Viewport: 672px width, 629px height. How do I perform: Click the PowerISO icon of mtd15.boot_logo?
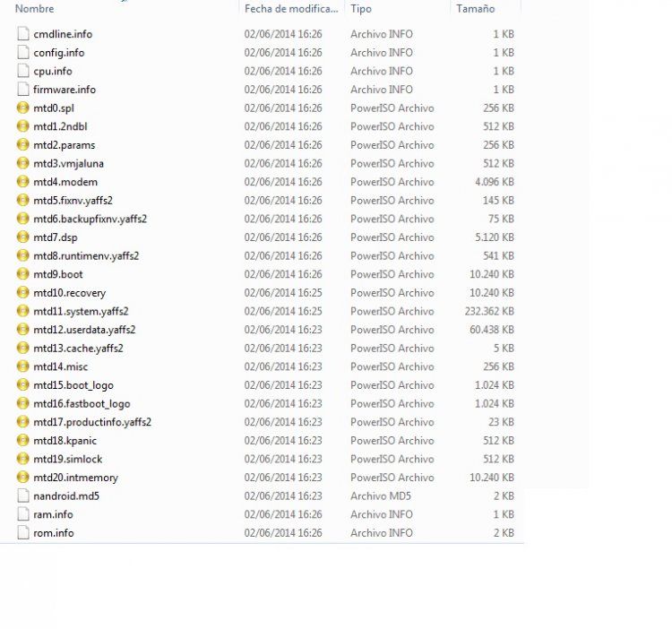pyautogui.click(x=22, y=384)
